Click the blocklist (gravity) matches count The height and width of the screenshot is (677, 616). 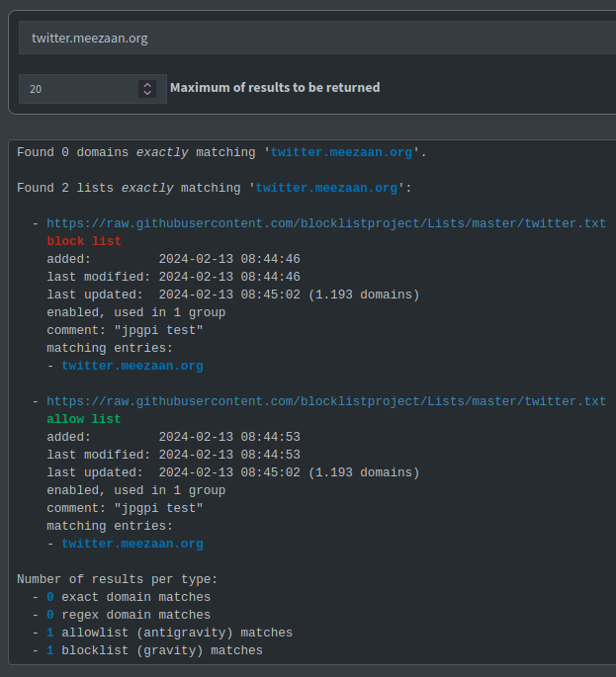pos(50,650)
